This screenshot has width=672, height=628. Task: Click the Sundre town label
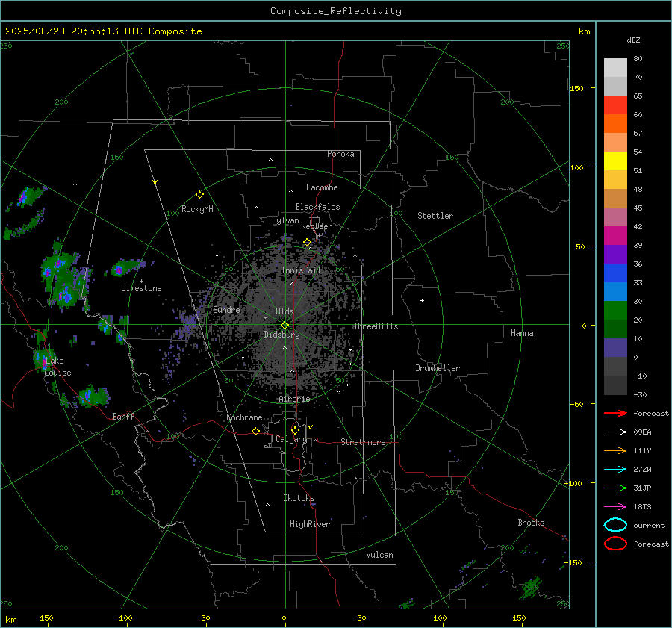coord(226,309)
